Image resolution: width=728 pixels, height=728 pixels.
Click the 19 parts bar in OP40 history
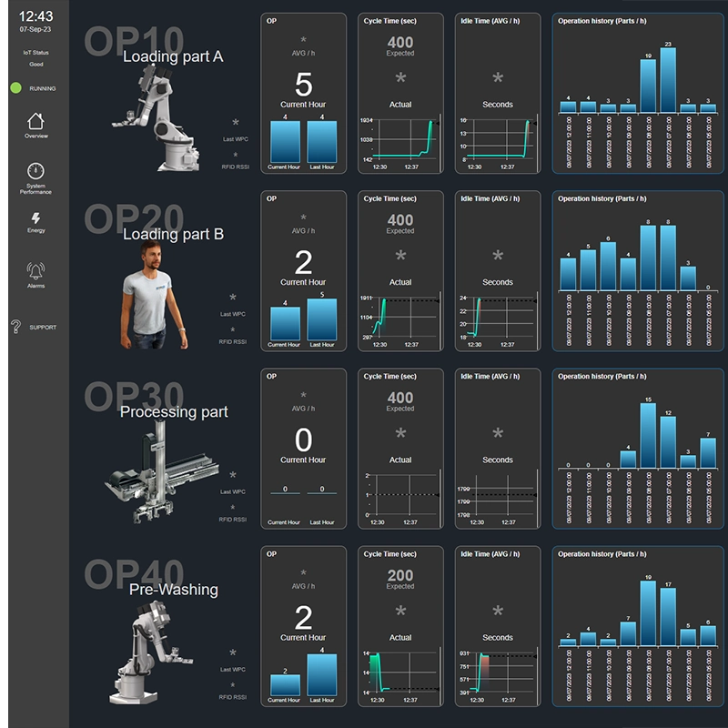648,612
